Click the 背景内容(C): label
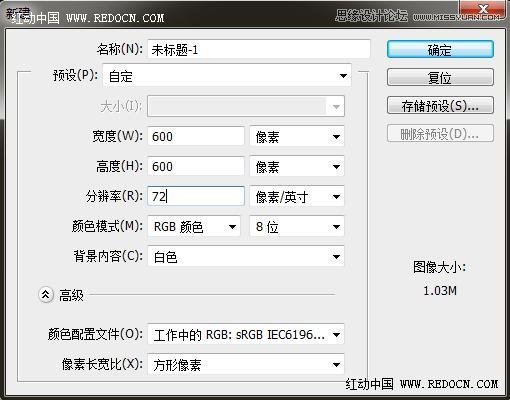The width and height of the screenshot is (510, 400). (x=108, y=256)
